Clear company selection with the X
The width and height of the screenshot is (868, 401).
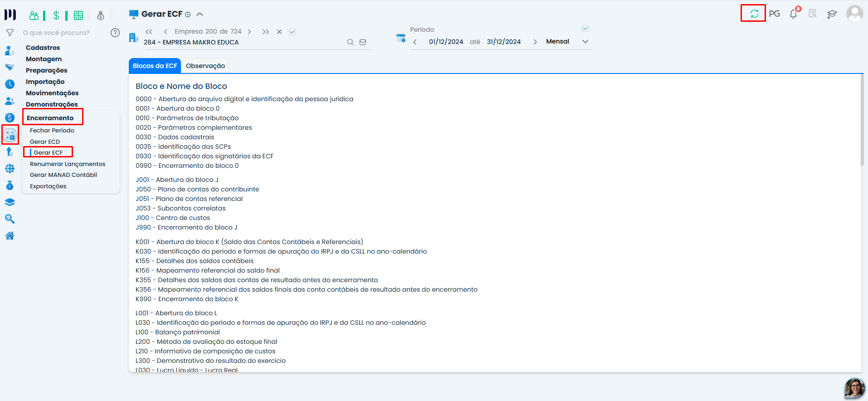point(279,32)
